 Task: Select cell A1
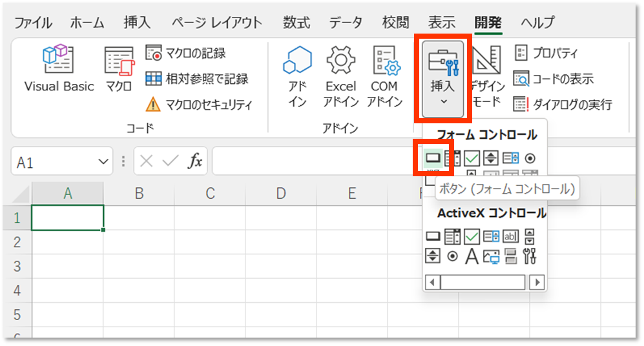pos(67,218)
